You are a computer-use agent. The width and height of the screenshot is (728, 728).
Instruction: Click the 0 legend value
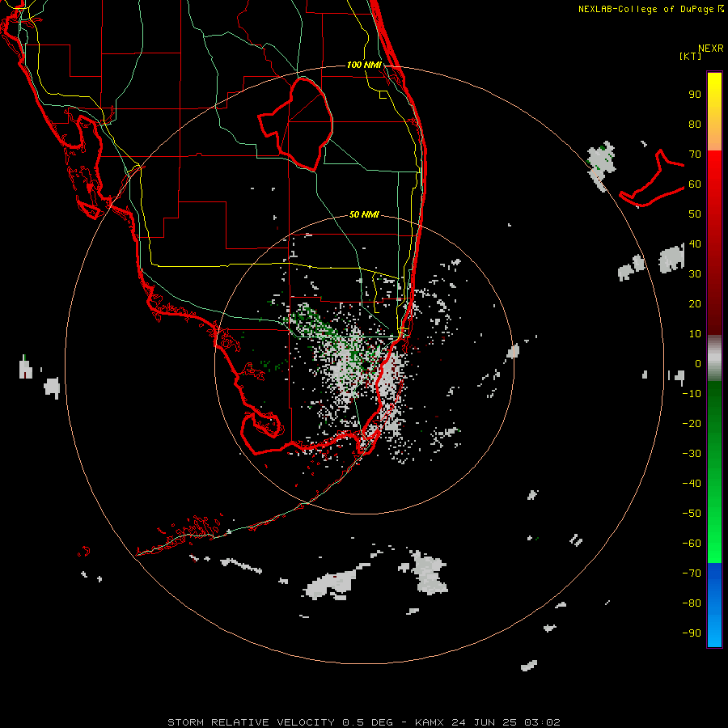coord(698,363)
